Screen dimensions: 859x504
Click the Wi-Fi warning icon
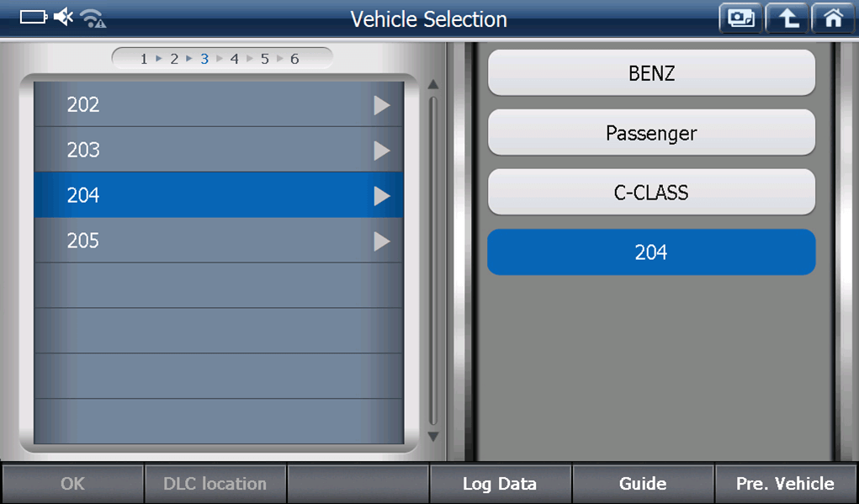point(93,18)
